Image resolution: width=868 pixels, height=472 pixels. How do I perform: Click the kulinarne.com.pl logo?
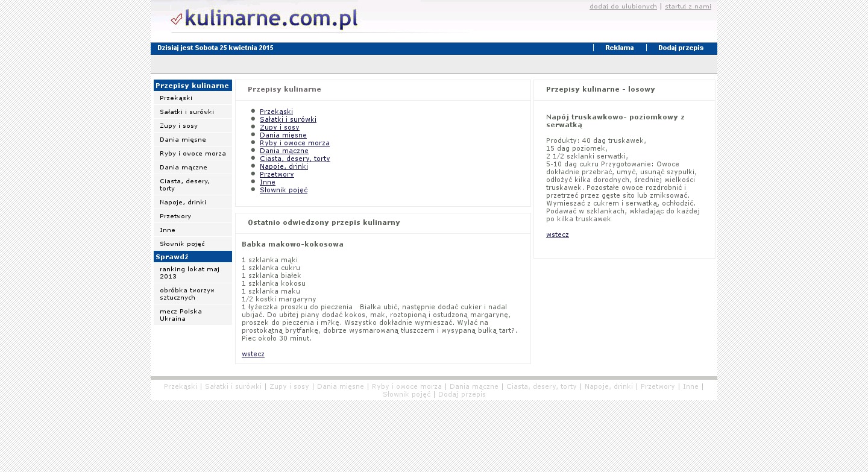point(265,19)
